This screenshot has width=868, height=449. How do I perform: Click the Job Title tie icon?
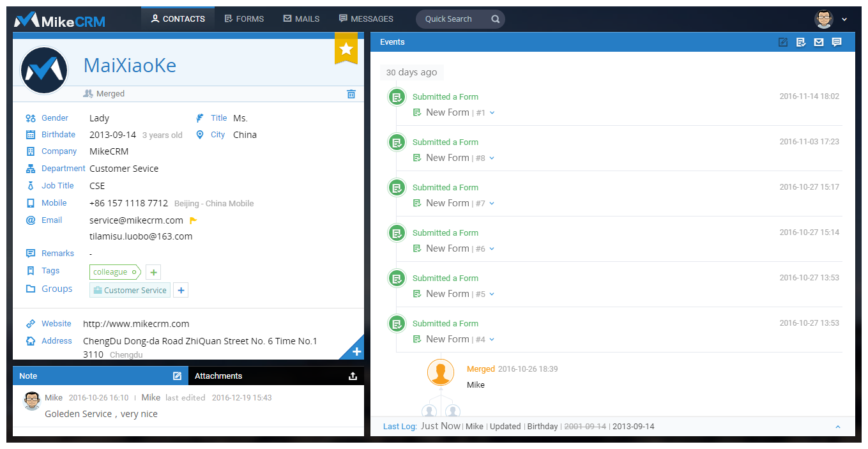[x=31, y=186]
